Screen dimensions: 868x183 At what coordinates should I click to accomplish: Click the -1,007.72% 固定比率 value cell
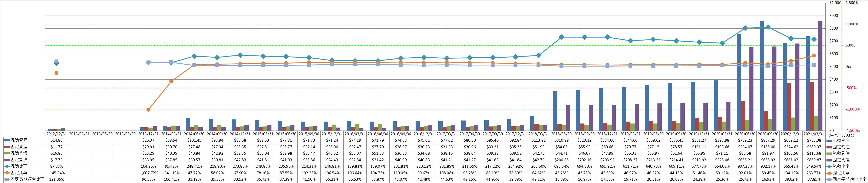tap(148, 173)
